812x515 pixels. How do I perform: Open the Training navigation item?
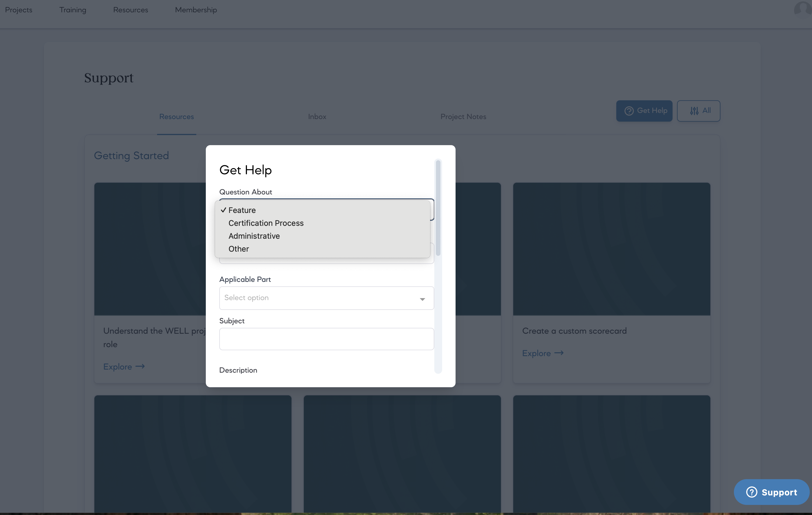[x=73, y=10]
